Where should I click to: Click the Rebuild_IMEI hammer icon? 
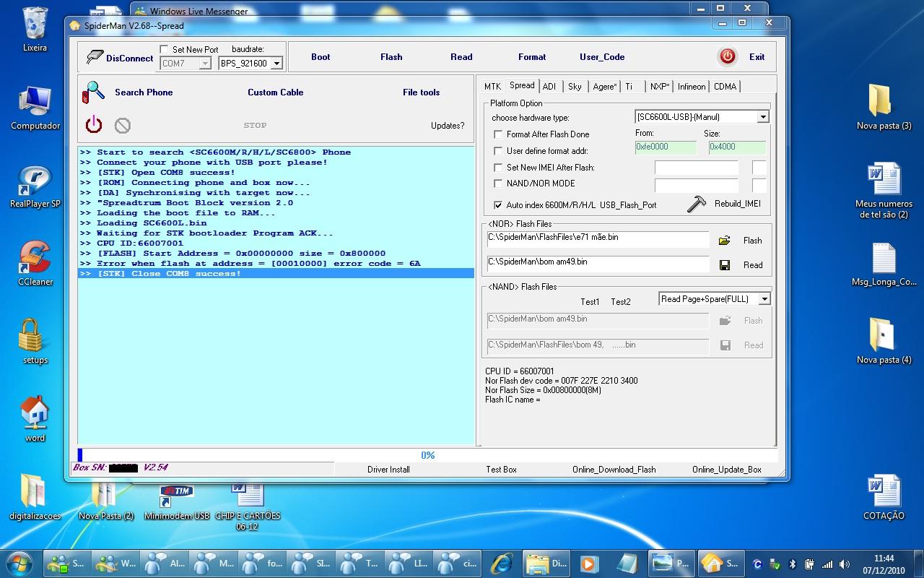[697, 204]
